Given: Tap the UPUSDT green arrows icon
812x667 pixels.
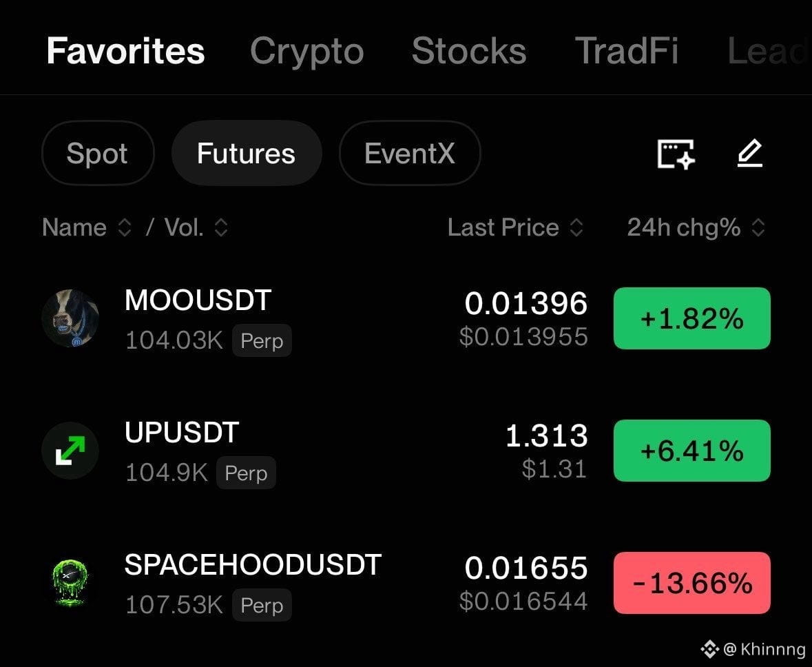Looking at the screenshot, I should click(x=70, y=451).
